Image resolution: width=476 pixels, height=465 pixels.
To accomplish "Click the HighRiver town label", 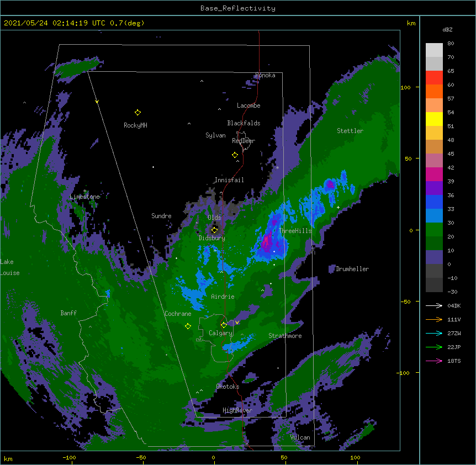I will 237,410.
